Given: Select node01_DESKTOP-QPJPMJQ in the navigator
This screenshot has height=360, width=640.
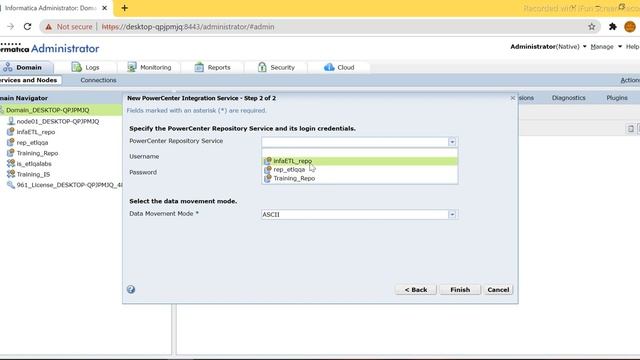Looking at the screenshot, I should click(58, 121).
